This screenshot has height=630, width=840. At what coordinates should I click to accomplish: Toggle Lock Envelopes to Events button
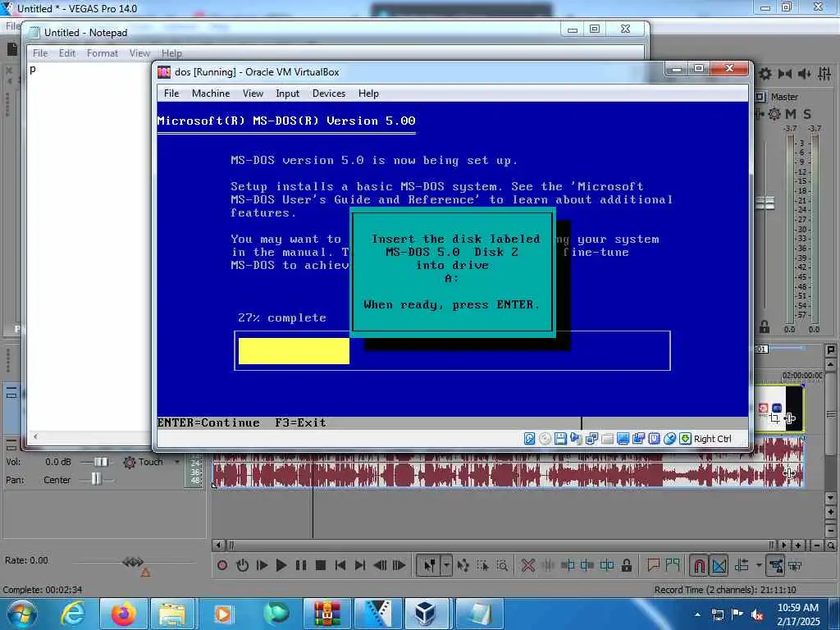tap(776, 565)
